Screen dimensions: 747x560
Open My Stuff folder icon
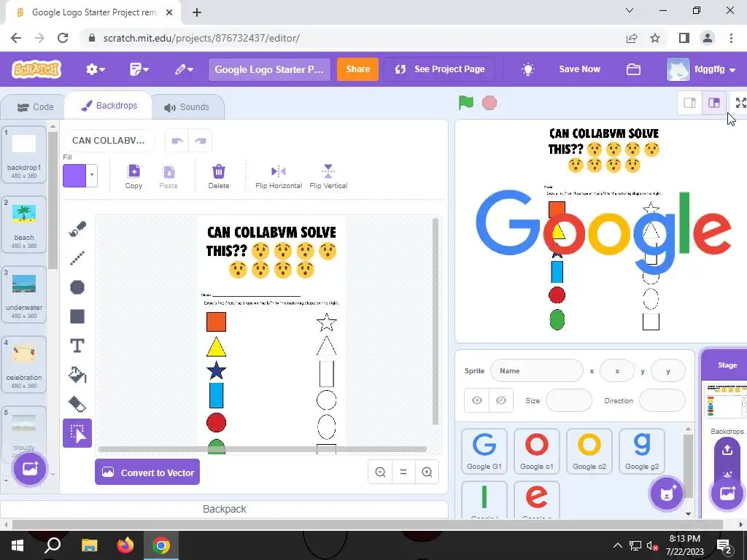(x=633, y=69)
